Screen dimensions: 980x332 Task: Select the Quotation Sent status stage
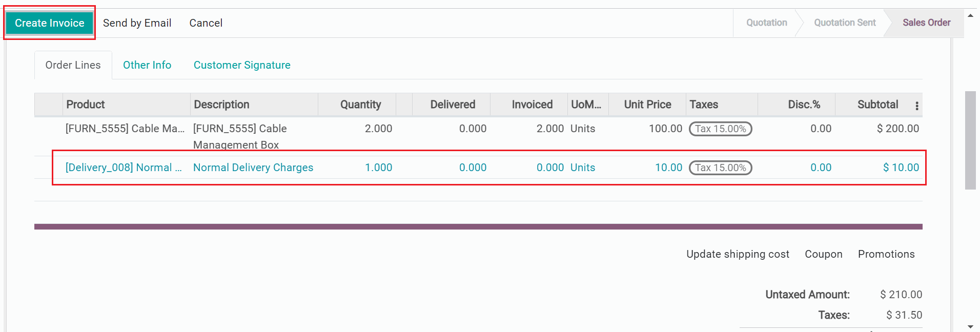point(844,23)
